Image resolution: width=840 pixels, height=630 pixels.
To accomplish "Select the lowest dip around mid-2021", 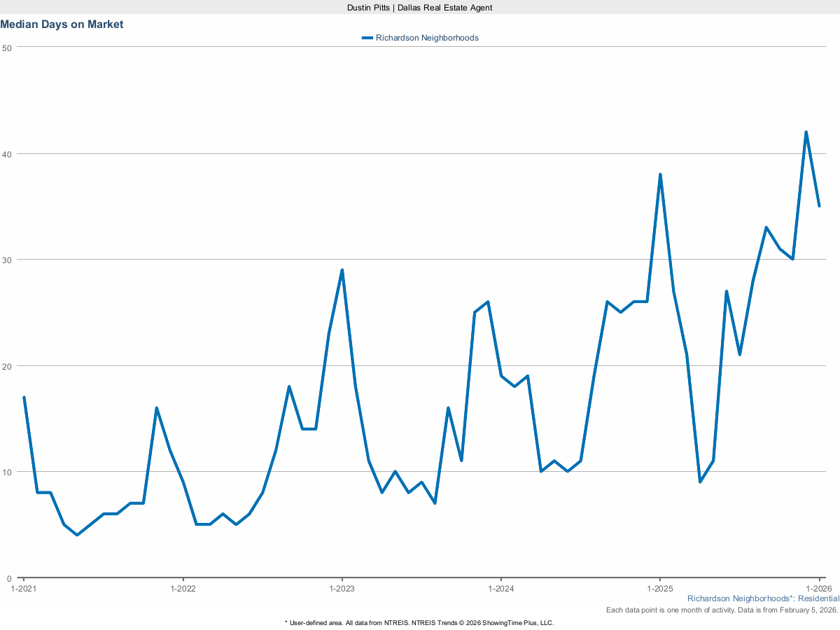I will [x=77, y=535].
